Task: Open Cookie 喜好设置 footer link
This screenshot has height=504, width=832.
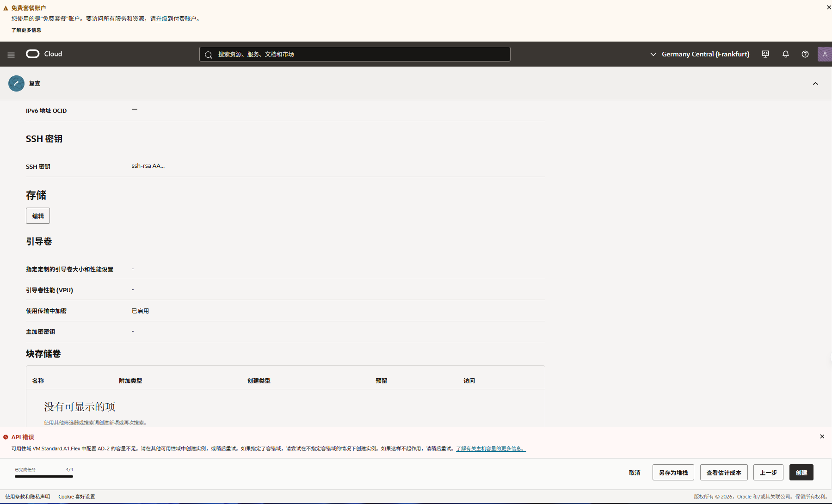Action: 77,497
